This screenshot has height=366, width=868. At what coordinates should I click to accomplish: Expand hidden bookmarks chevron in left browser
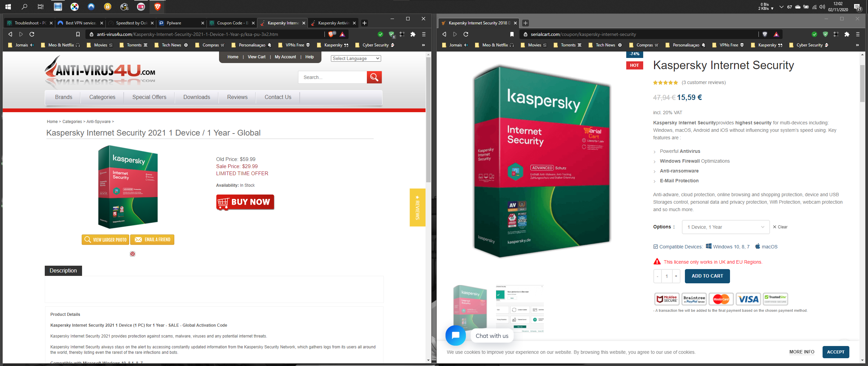(x=423, y=45)
